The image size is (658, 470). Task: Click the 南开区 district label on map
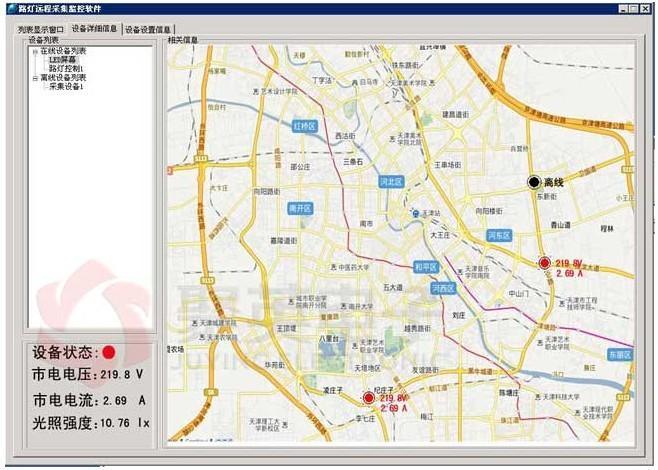[300, 209]
